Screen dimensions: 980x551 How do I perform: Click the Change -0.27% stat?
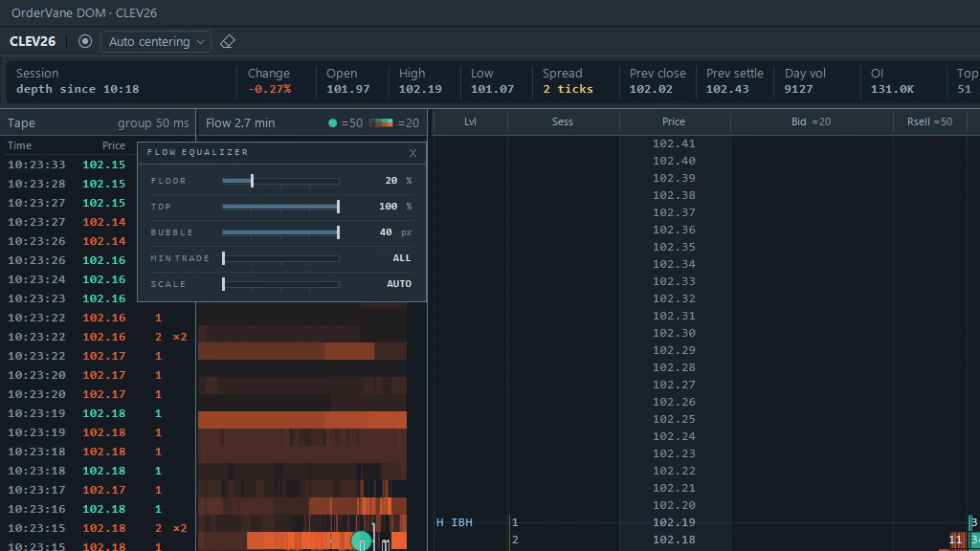click(269, 81)
